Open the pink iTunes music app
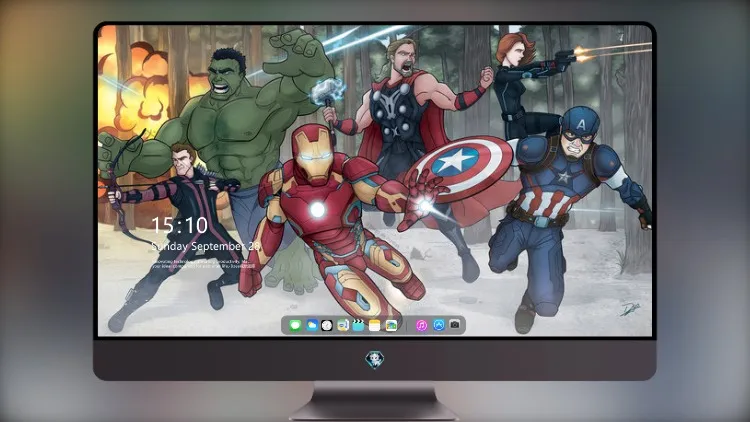750x422 pixels. click(421, 325)
